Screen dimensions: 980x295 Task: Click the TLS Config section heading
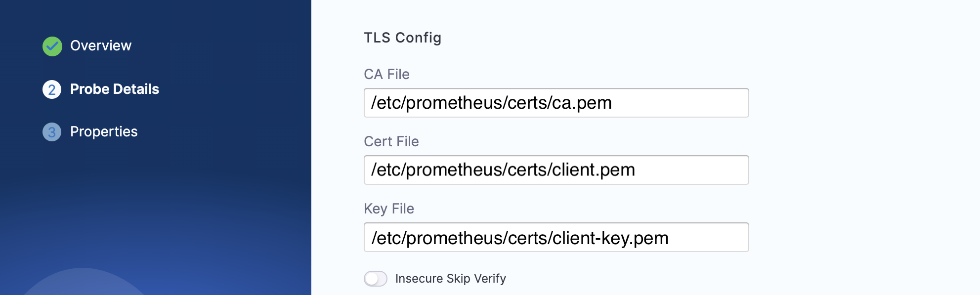coord(402,38)
